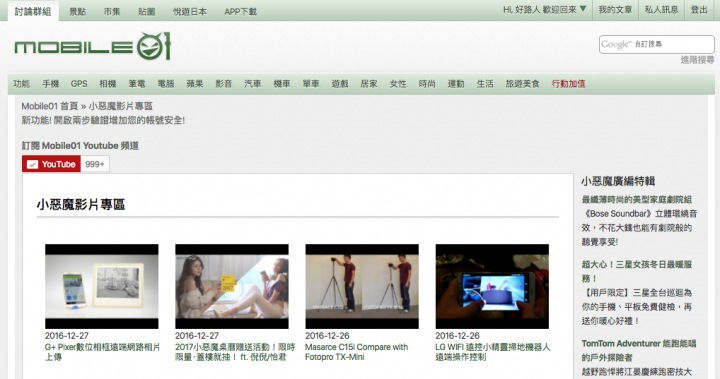
Task: Open G+ Pixer數位相框 video title link
Action: tap(102, 352)
